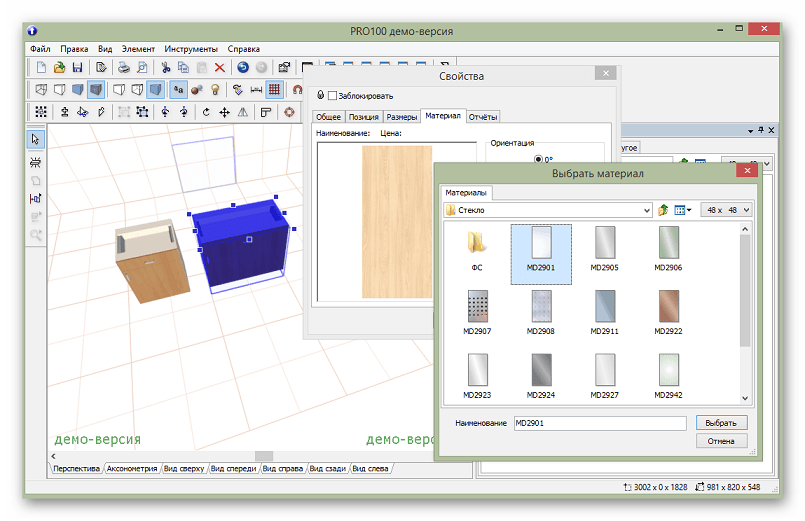Toggle the red grid display icon

274,90
